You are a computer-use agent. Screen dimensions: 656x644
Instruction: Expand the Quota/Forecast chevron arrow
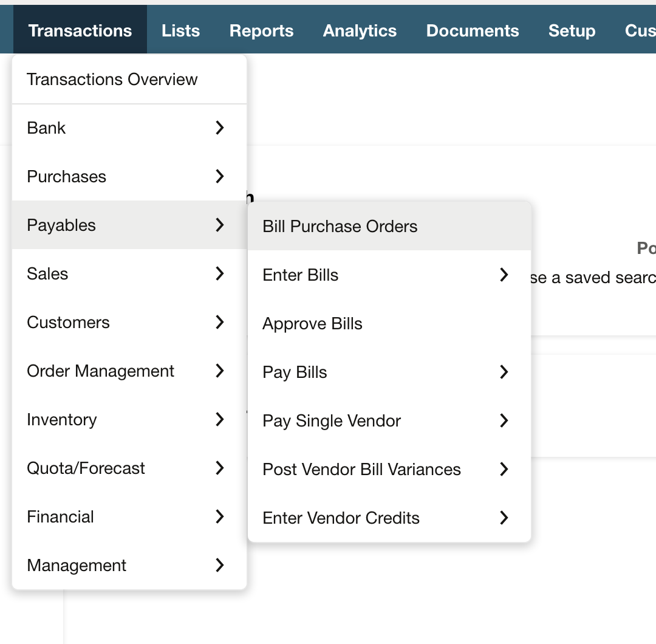220,467
